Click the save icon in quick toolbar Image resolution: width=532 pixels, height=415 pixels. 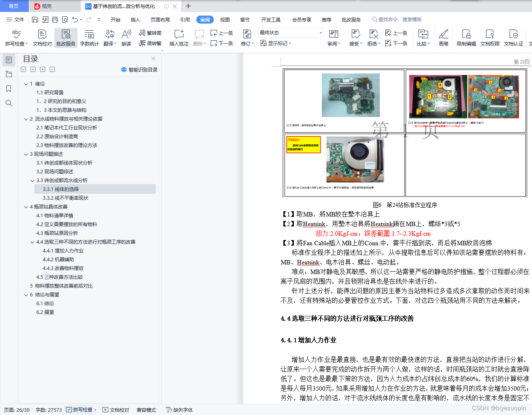[35, 20]
